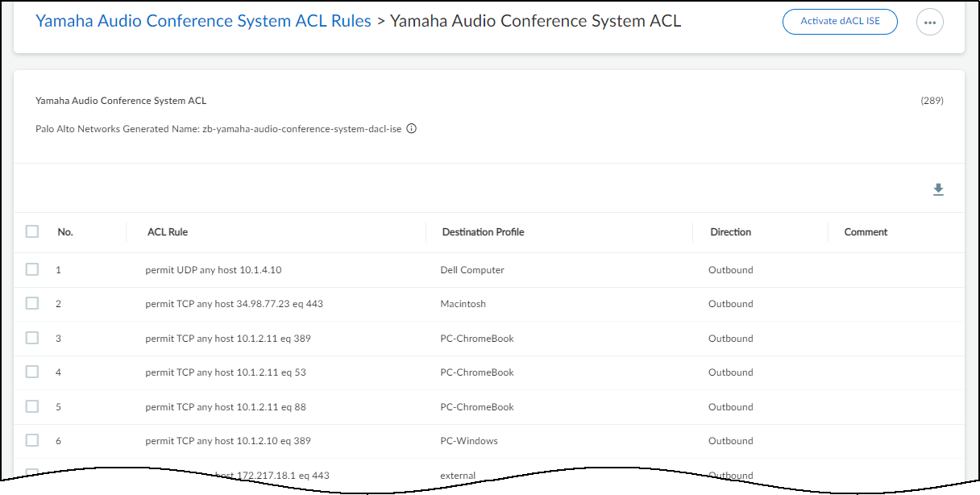
Task: Click the info icon beside generated name
Action: coord(411,129)
